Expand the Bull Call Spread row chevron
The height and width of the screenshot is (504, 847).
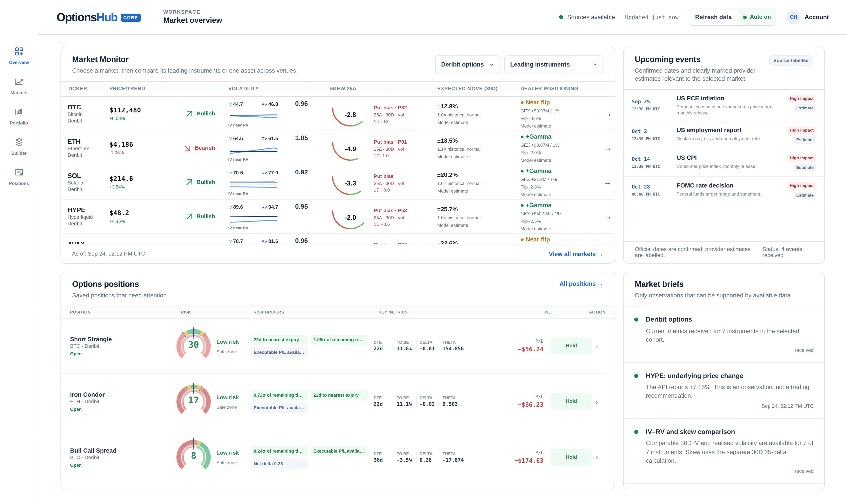[x=597, y=457]
